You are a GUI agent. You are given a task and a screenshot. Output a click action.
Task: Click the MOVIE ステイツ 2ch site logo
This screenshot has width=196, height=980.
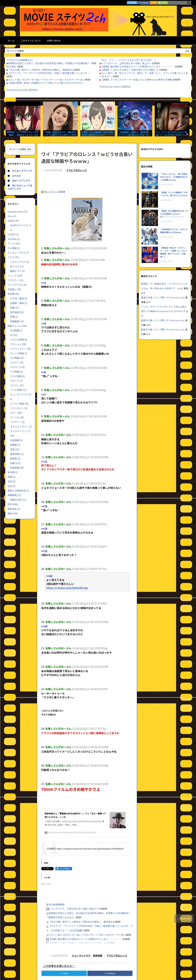(64, 20)
